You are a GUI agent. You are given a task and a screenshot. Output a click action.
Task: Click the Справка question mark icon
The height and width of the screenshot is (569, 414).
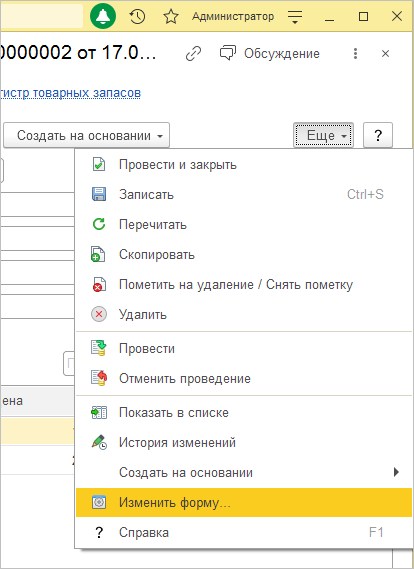[99, 533]
